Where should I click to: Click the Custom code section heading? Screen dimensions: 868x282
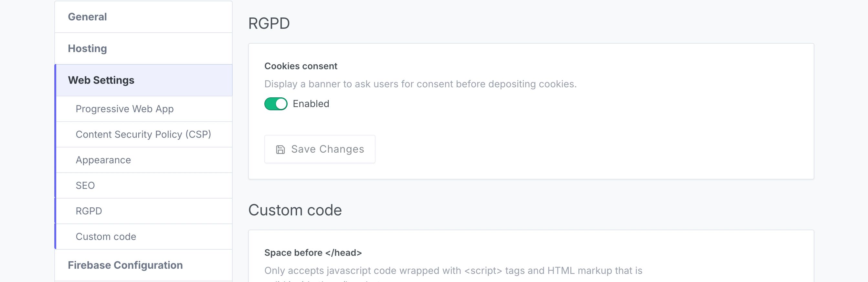[295, 210]
